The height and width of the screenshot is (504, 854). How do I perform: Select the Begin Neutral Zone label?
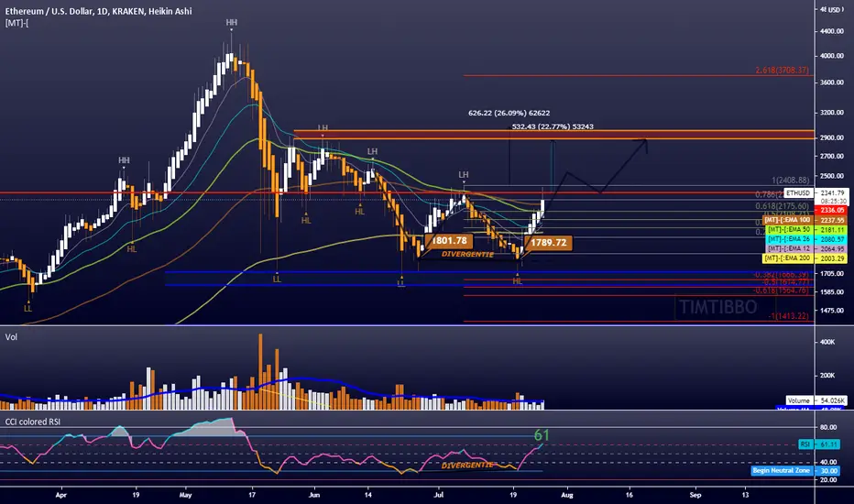pyautogui.click(x=782, y=470)
